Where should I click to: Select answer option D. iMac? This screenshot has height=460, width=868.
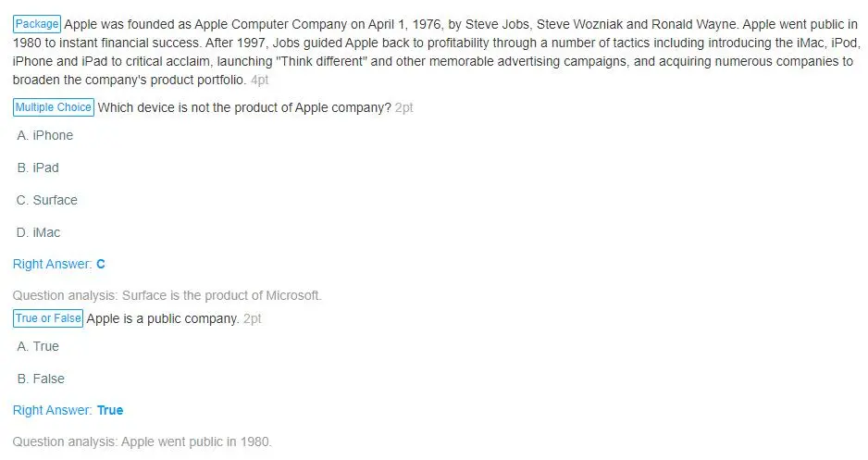[x=39, y=232]
